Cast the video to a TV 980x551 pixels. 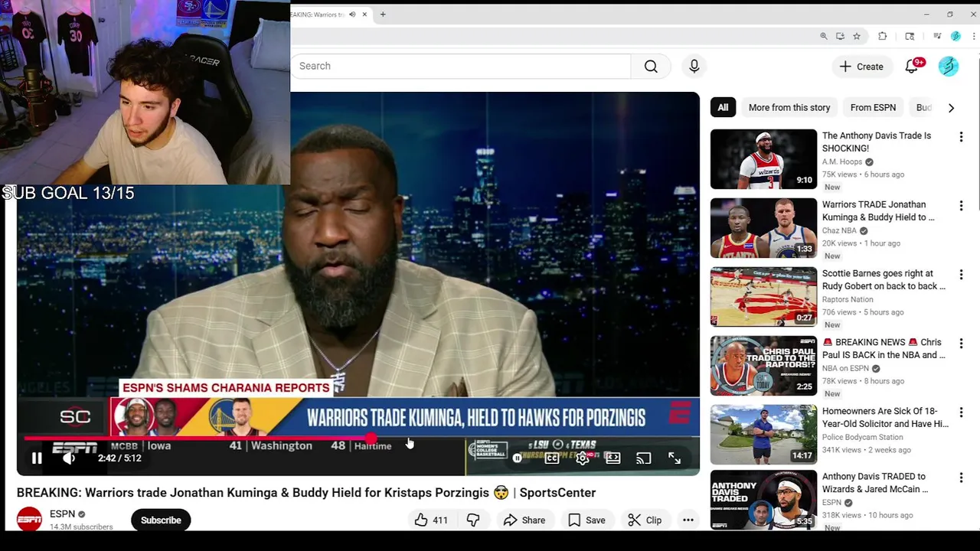tap(643, 458)
